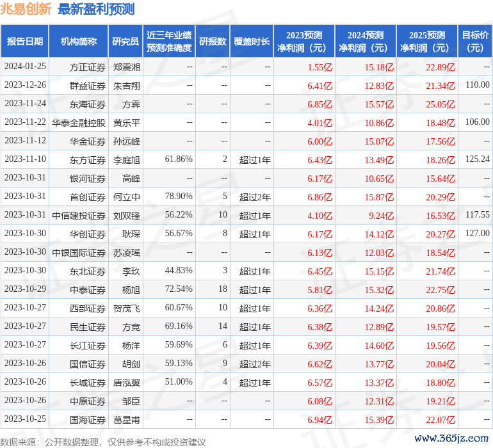Screen dimensions: 493x448
Task: Click the 14.60亿 forecast value
Action: click(x=379, y=346)
